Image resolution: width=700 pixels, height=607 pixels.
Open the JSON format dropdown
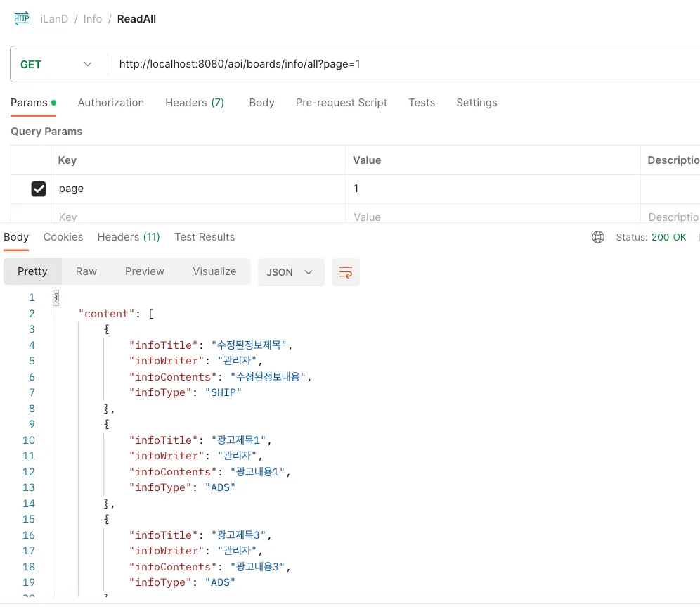pos(290,272)
